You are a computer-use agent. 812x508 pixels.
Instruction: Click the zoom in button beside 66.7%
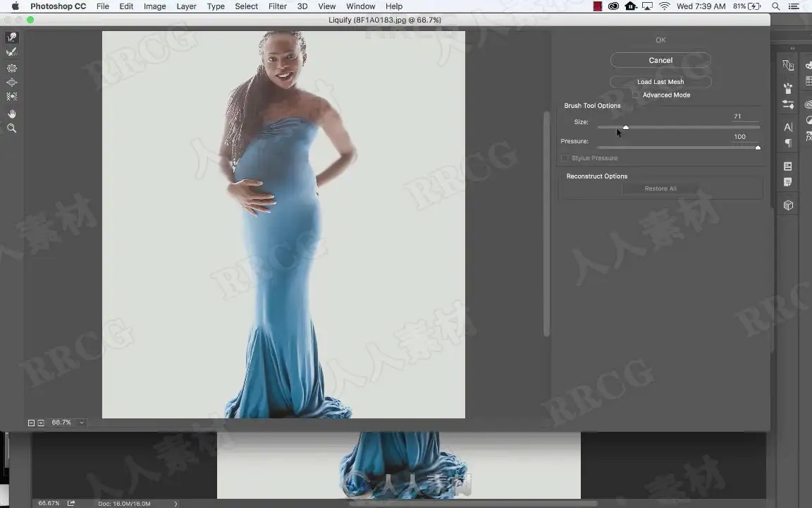pyautogui.click(x=41, y=423)
